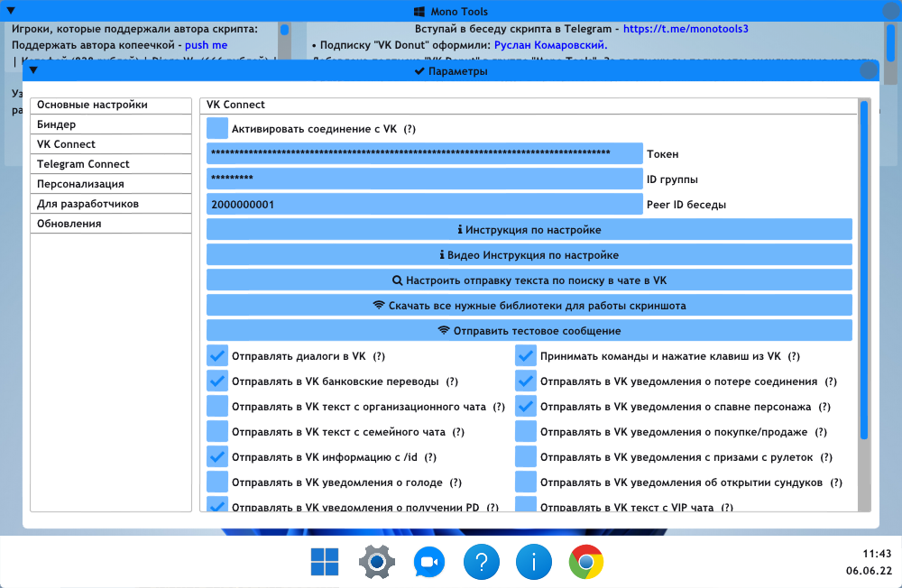Launch Google Chrome from the taskbar
The width and height of the screenshot is (902, 588).
tap(586, 562)
